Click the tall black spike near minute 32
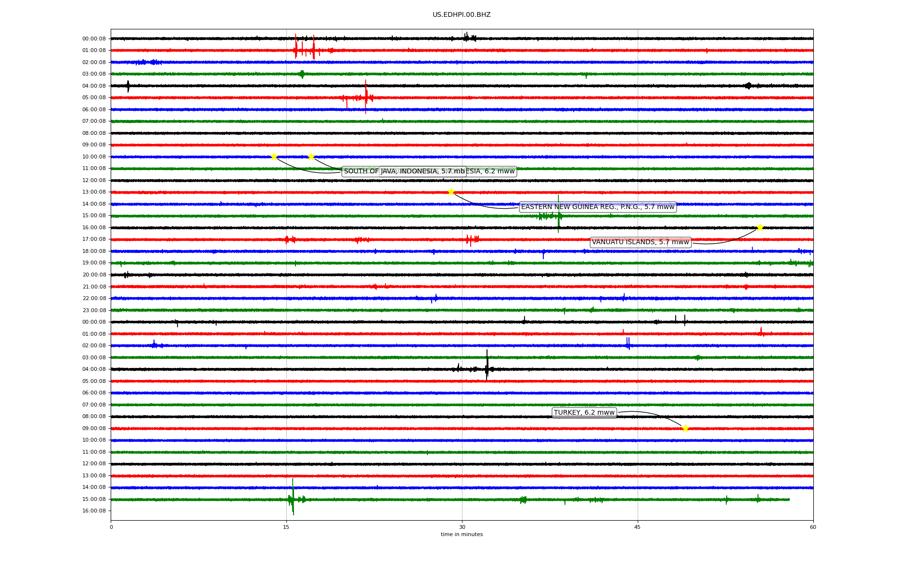The image size is (924, 578). coord(487,365)
